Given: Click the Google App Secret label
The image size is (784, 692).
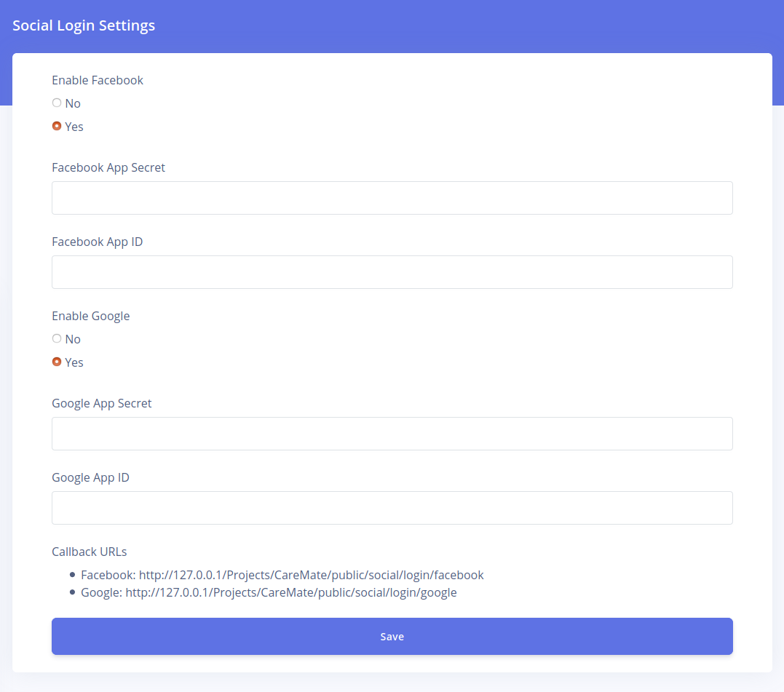Looking at the screenshot, I should 101,403.
